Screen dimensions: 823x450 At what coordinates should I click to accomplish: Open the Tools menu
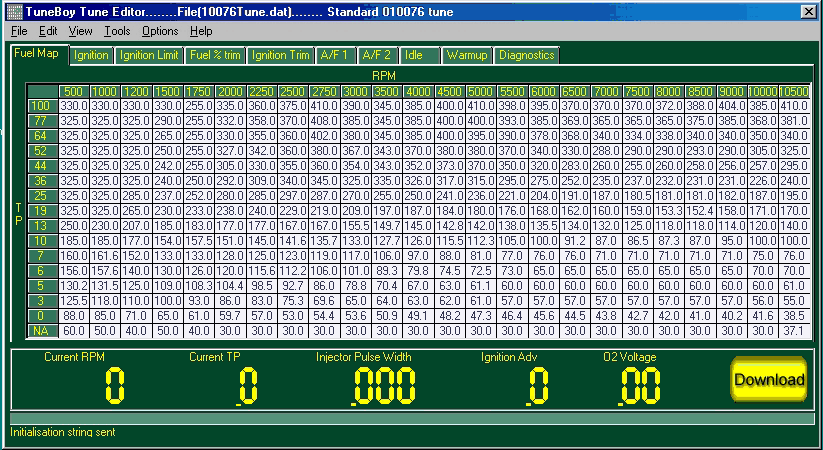[x=117, y=31]
